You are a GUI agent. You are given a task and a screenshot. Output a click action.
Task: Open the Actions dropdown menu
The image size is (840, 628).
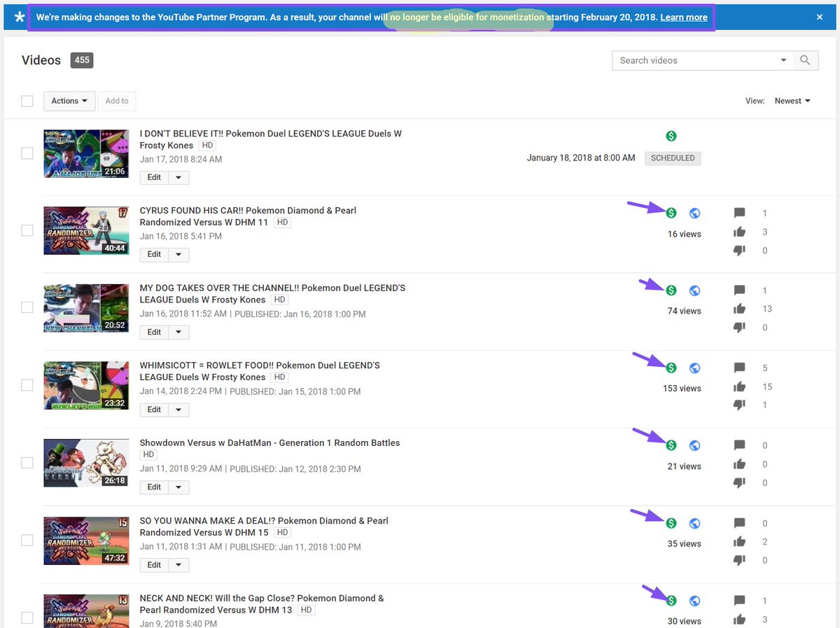(69, 101)
